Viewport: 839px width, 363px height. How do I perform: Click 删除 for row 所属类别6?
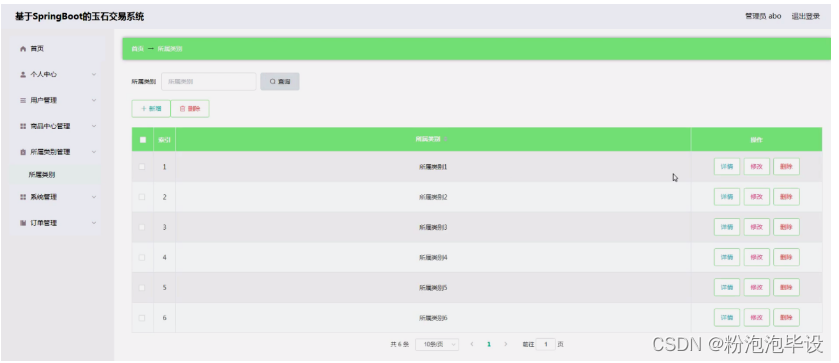click(x=786, y=317)
